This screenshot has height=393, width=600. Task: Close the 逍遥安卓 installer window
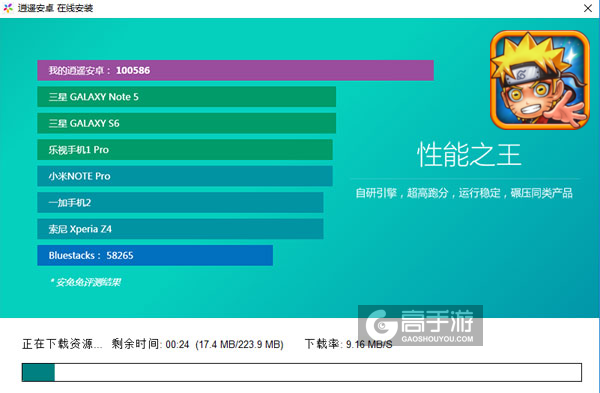pyautogui.click(x=588, y=8)
